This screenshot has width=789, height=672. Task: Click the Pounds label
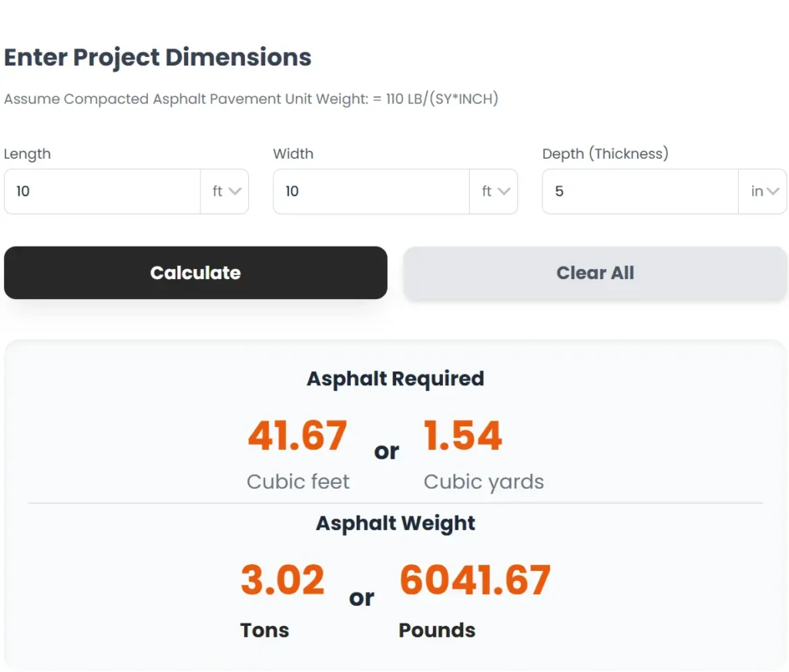437,630
